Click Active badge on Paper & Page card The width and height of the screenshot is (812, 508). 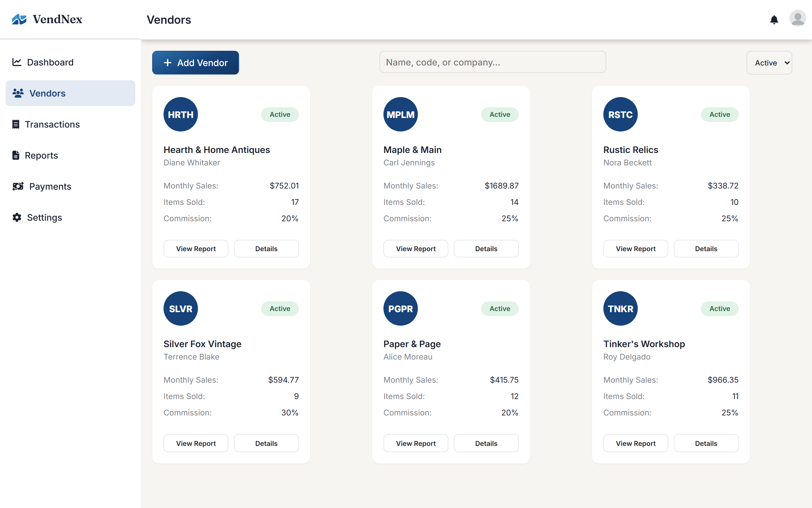(500, 308)
